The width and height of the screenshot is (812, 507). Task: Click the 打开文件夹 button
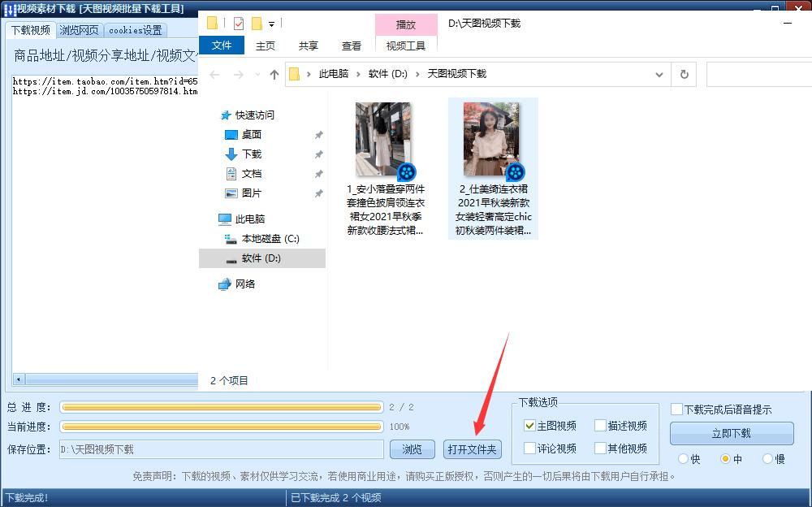[x=472, y=448]
